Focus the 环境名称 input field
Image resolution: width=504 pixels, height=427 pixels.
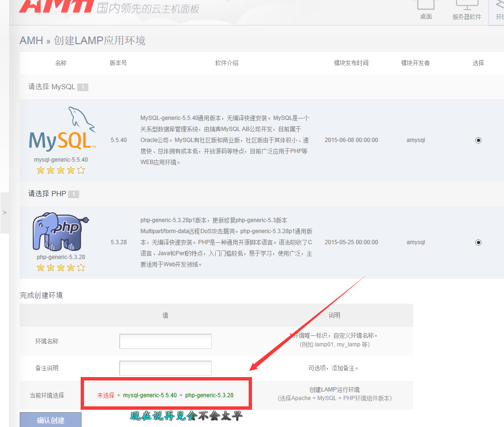pos(165,341)
